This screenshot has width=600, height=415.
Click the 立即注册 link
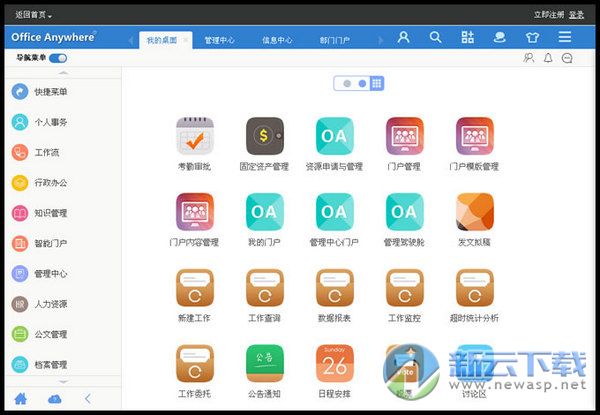(549, 15)
